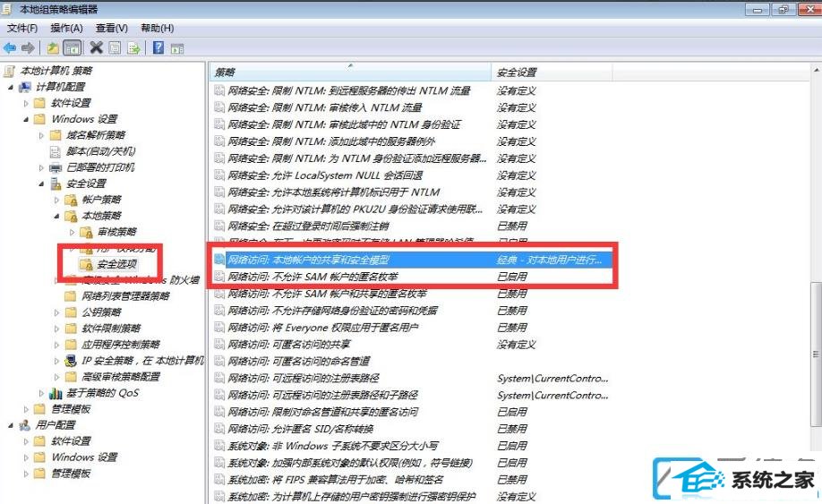Click the 已部署的打印机 printer icon

click(x=56, y=167)
